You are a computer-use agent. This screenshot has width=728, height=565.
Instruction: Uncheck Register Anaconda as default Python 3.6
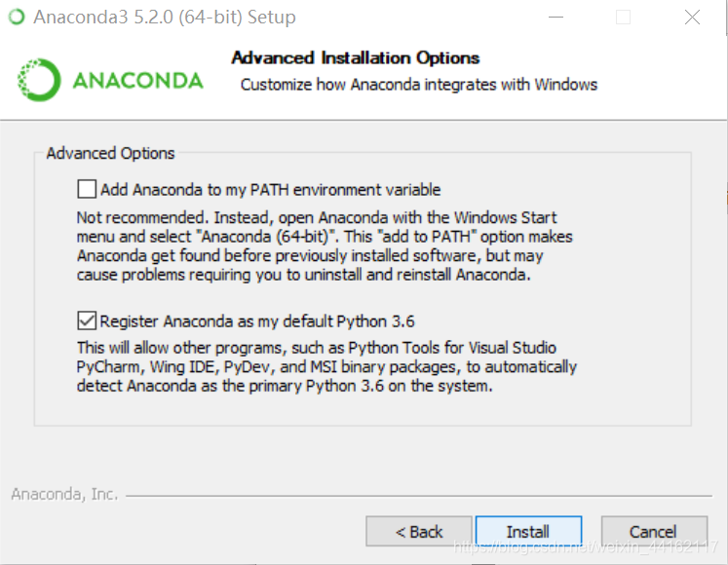coord(88,320)
